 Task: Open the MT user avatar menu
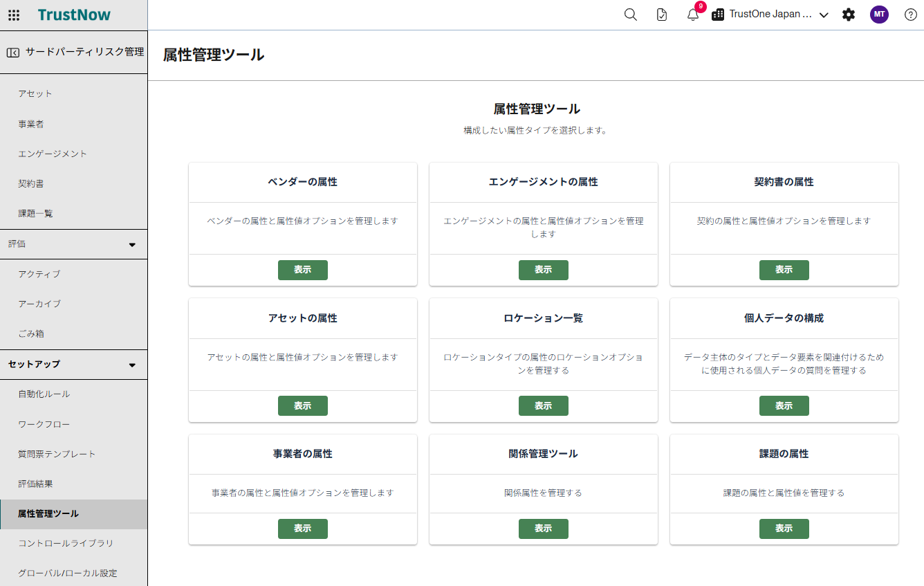(879, 15)
